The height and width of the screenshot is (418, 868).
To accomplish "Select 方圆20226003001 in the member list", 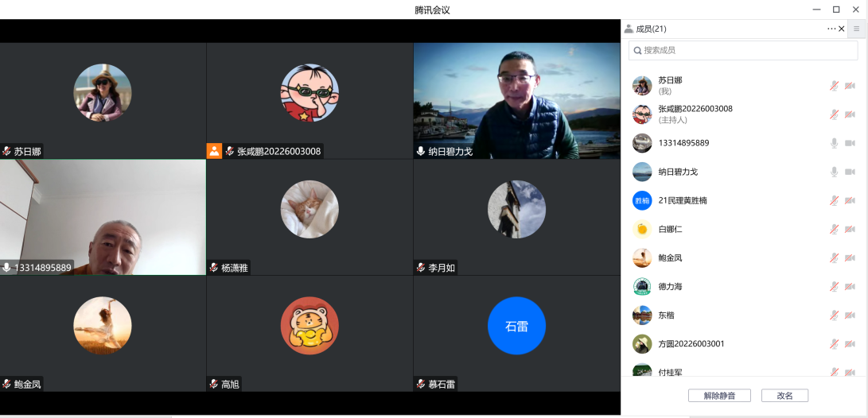I will coord(691,344).
